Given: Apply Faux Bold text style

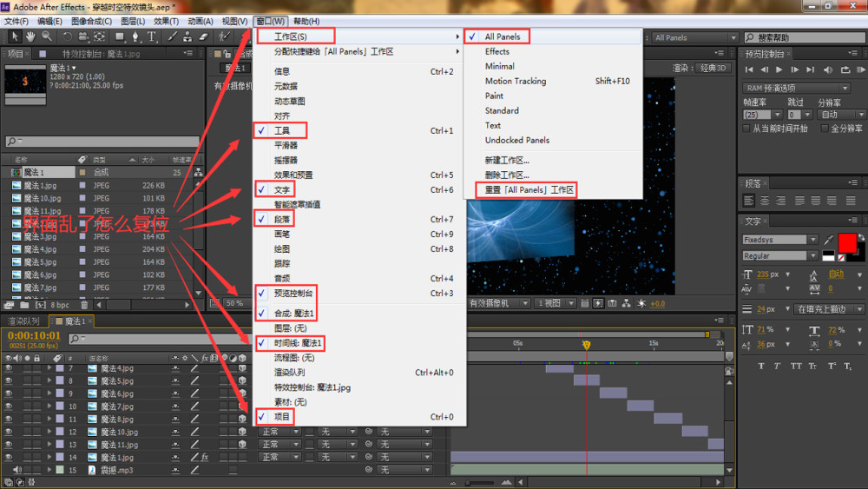Looking at the screenshot, I should point(761,366).
